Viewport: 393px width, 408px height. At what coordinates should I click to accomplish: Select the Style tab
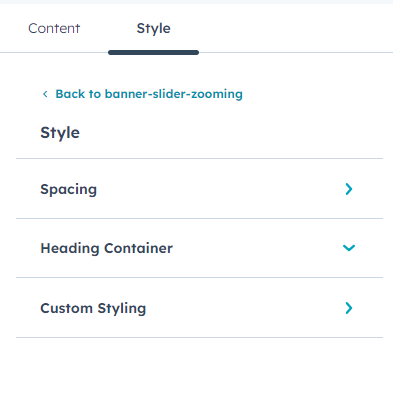pyautogui.click(x=153, y=28)
